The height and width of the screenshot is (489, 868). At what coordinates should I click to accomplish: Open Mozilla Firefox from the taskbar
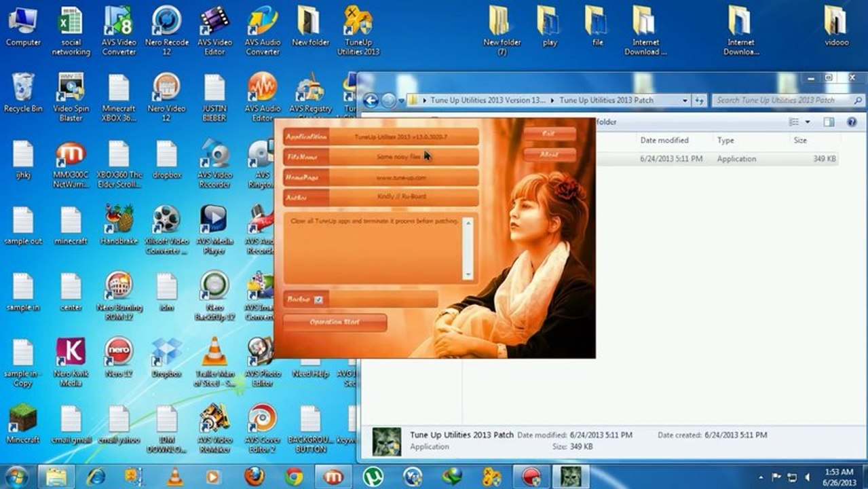(x=254, y=477)
